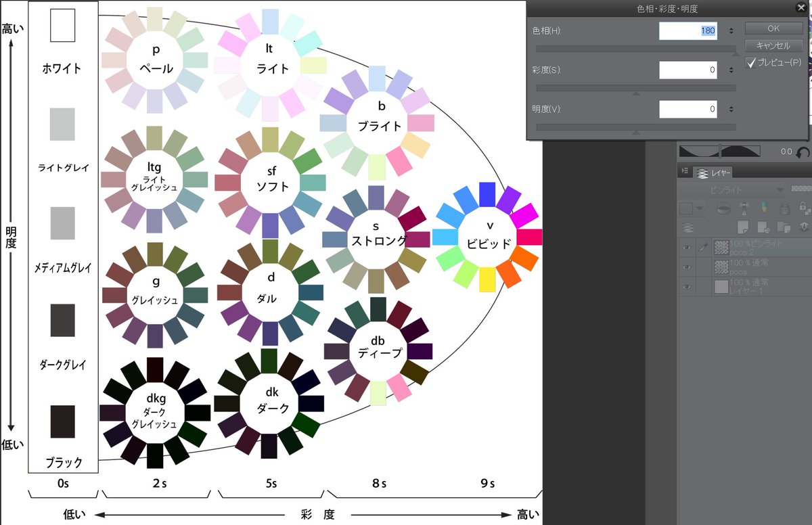The width and height of the screenshot is (812, 525).
Task: Click the reset arrow beside 0.0 value
Action: click(x=803, y=152)
